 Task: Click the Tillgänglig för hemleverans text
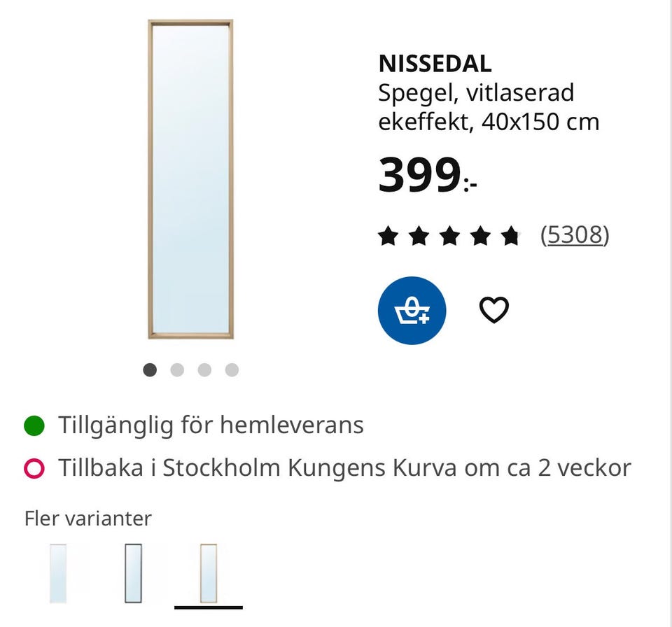(210, 423)
